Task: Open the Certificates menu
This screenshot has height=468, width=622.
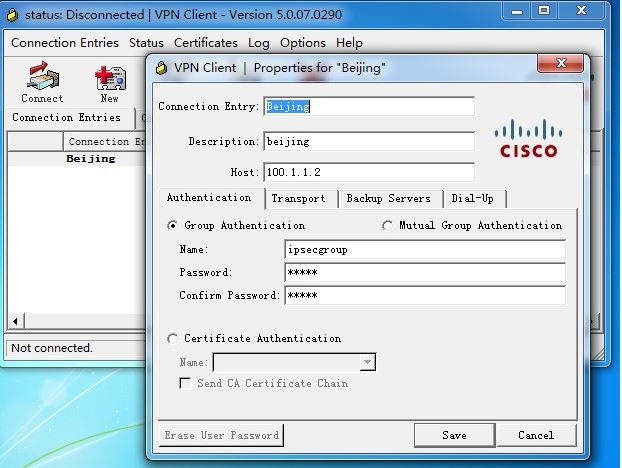Action: coord(206,43)
